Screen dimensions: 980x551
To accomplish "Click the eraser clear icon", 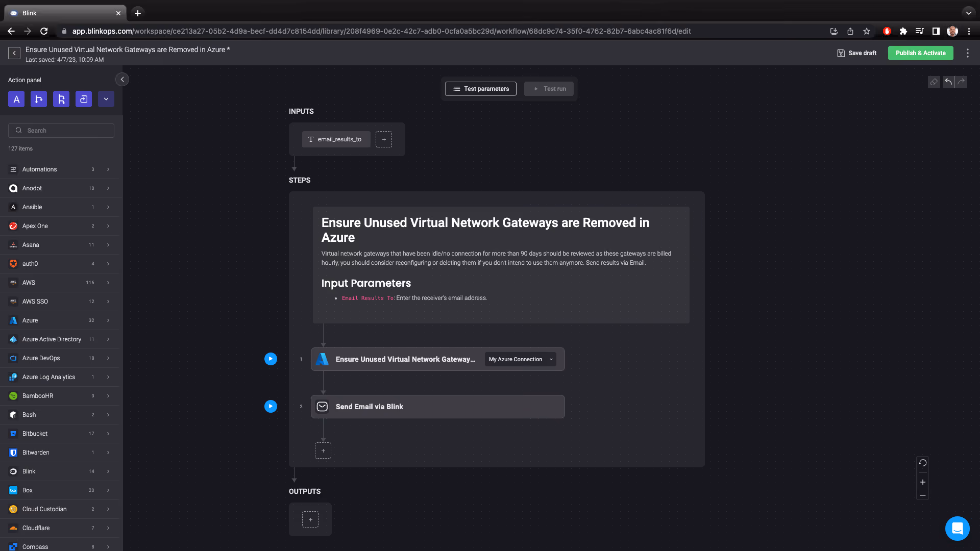I will (x=934, y=82).
